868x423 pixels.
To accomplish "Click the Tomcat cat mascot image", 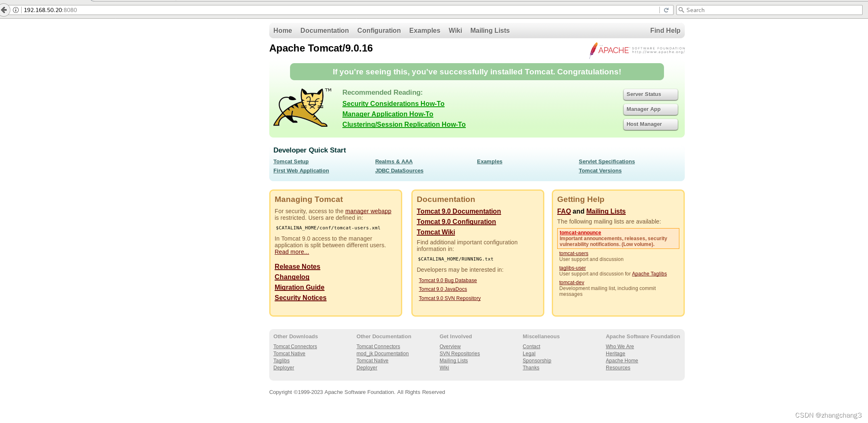I will pos(302,107).
